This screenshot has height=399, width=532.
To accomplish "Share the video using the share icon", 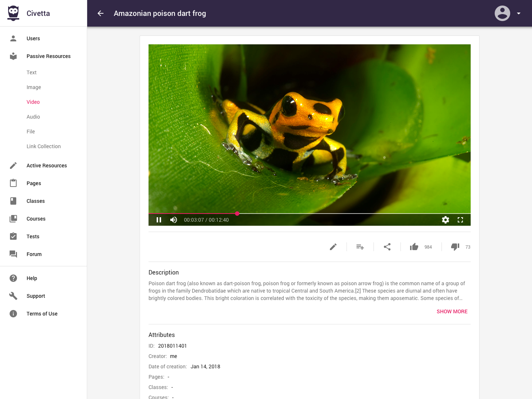I will pyautogui.click(x=387, y=247).
